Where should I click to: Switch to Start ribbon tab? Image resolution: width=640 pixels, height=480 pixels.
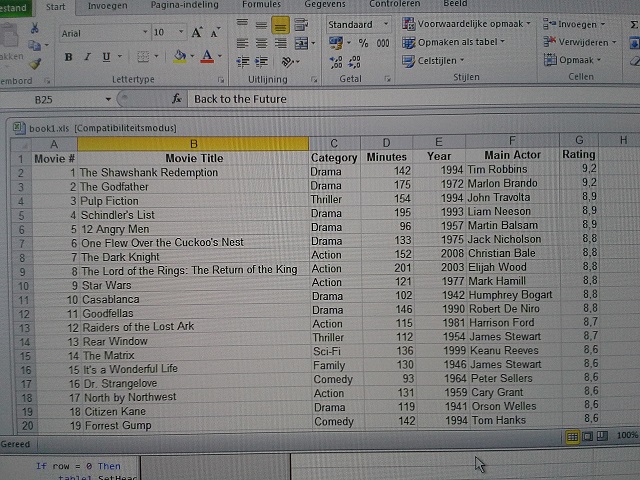56,7
